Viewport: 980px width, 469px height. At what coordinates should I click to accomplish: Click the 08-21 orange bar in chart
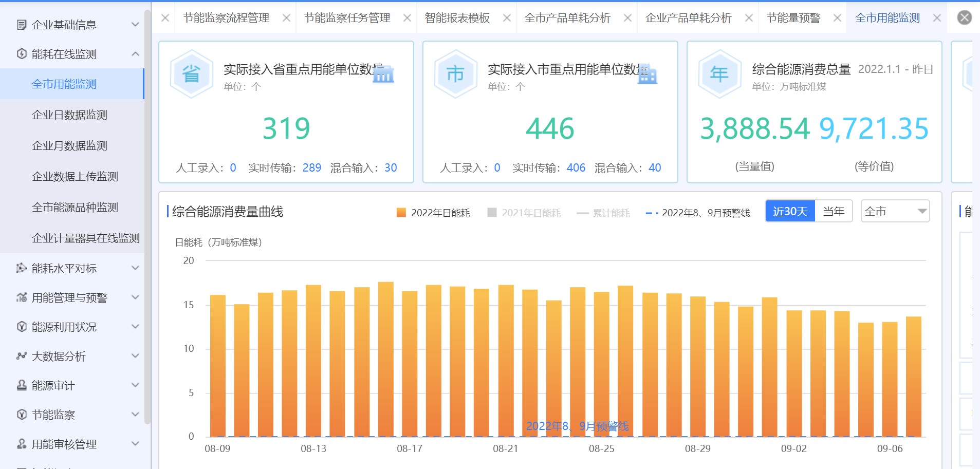506,361
